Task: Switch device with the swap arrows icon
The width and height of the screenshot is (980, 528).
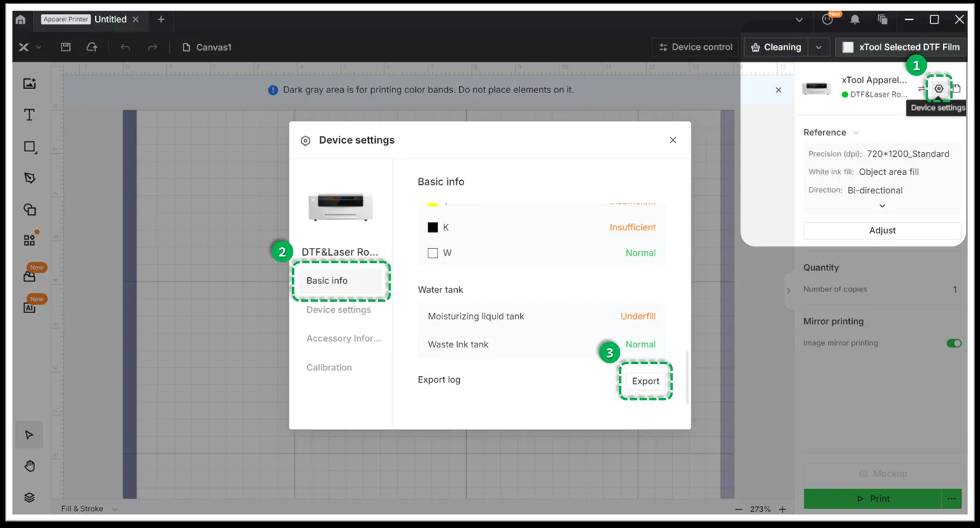Action: 921,88
